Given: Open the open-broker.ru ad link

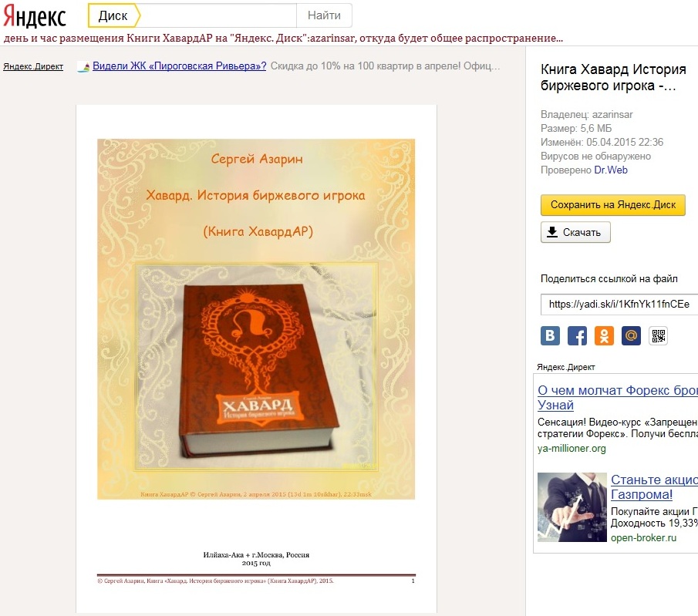Looking at the screenshot, I should 643,537.
